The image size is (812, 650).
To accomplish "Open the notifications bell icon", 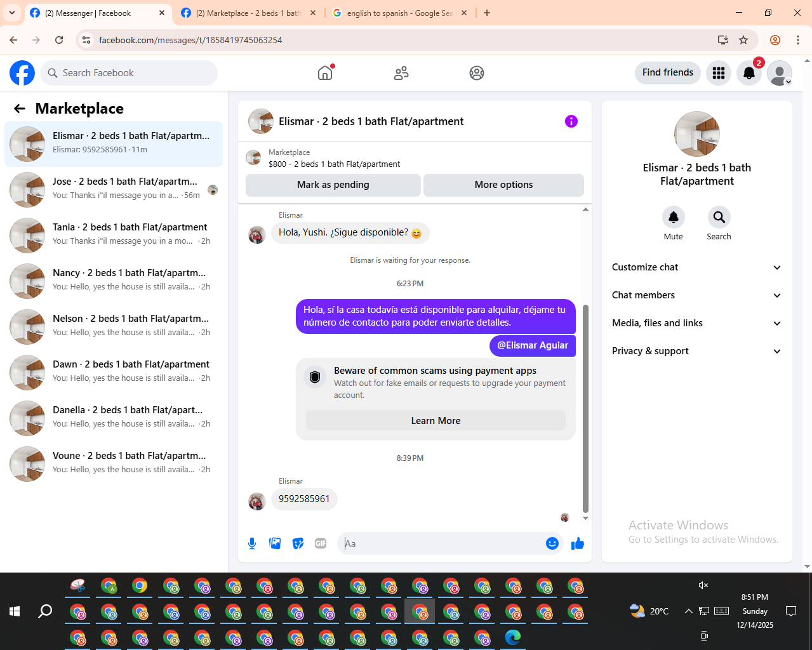I will 749,73.
